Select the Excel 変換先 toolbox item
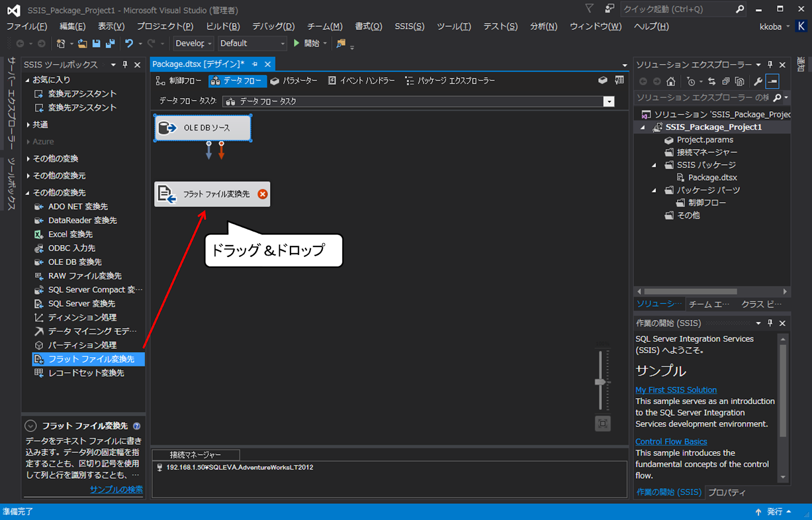 pyautogui.click(x=70, y=234)
